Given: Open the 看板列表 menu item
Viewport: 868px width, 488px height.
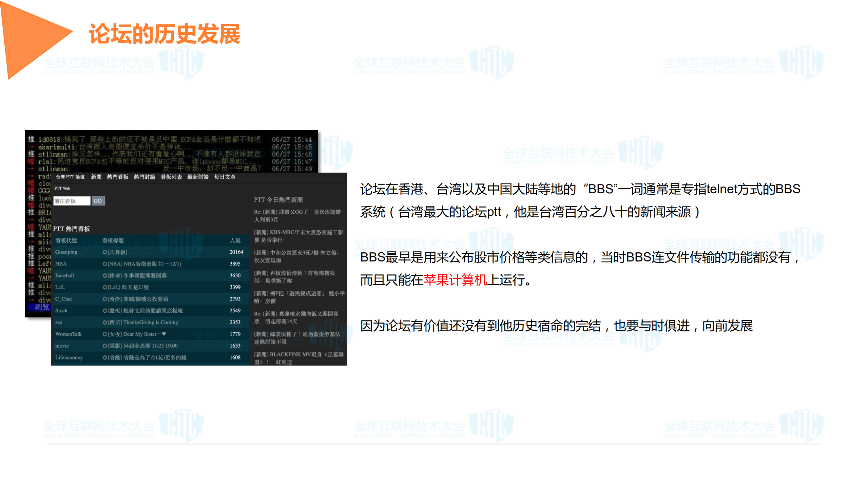Looking at the screenshot, I should point(171,177).
